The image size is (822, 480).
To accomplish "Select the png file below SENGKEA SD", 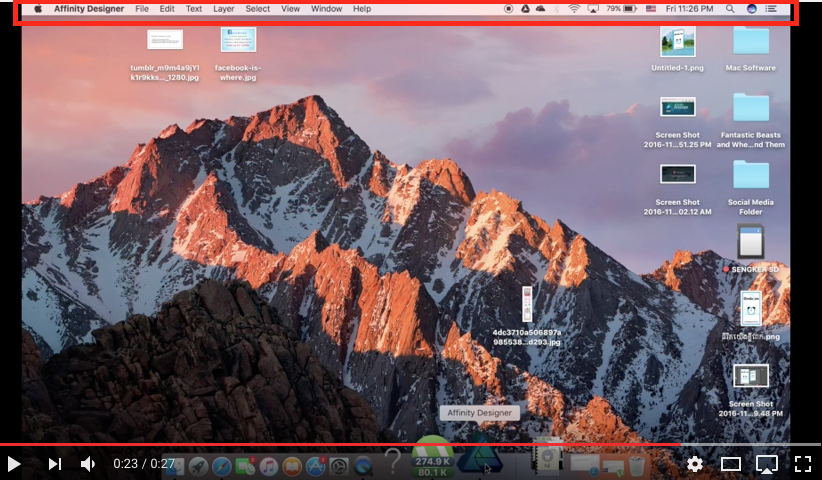I will 751,316.
